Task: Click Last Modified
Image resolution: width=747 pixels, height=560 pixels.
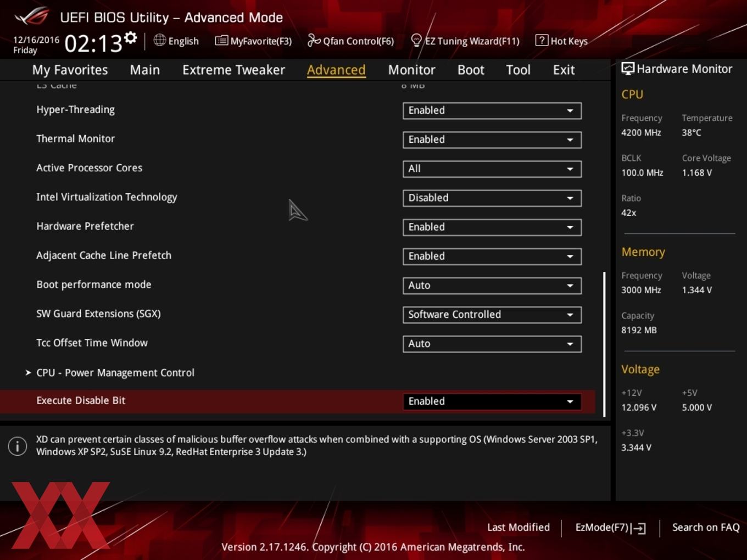Action: coord(519,527)
